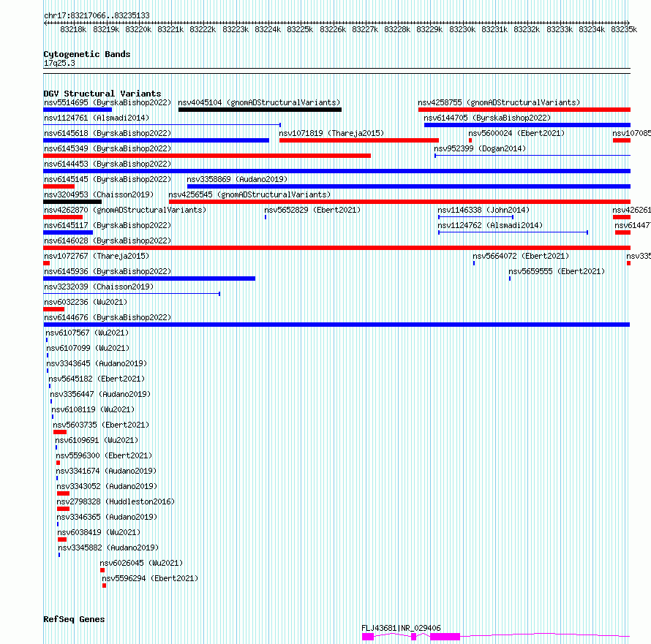Click the 83218k ruler tick label
This screenshot has width=651, height=644.
click(73, 29)
